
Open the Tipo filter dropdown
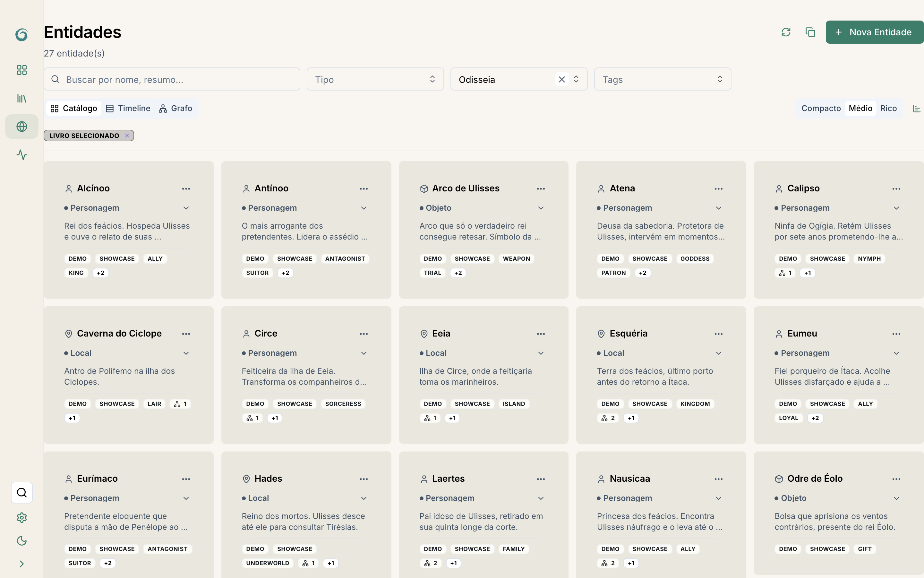tap(375, 79)
